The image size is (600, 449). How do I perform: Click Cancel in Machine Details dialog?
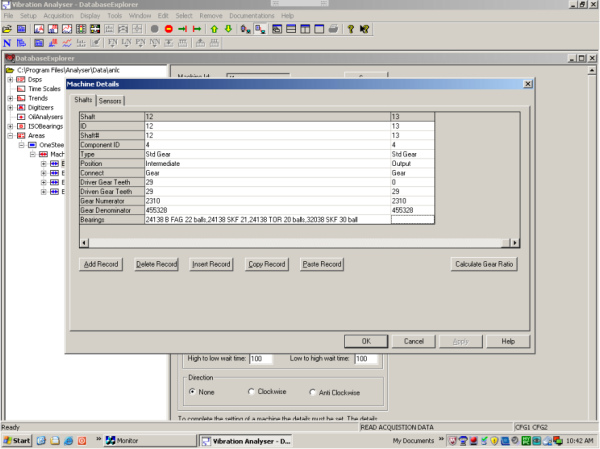[x=414, y=341]
